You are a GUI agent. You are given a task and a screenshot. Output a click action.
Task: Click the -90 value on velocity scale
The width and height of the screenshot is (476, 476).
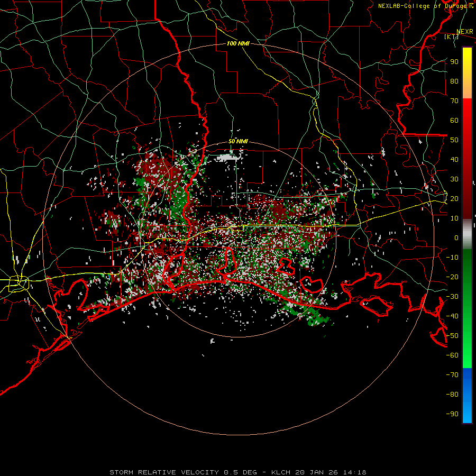pyautogui.click(x=452, y=414)
